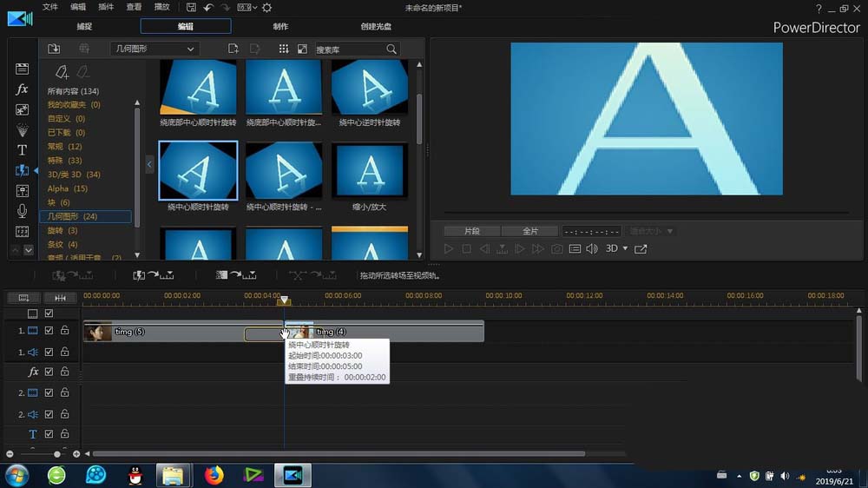Click the undo arrow icon
The height and width of the screenshot is (488, 868).
(208, 7)
